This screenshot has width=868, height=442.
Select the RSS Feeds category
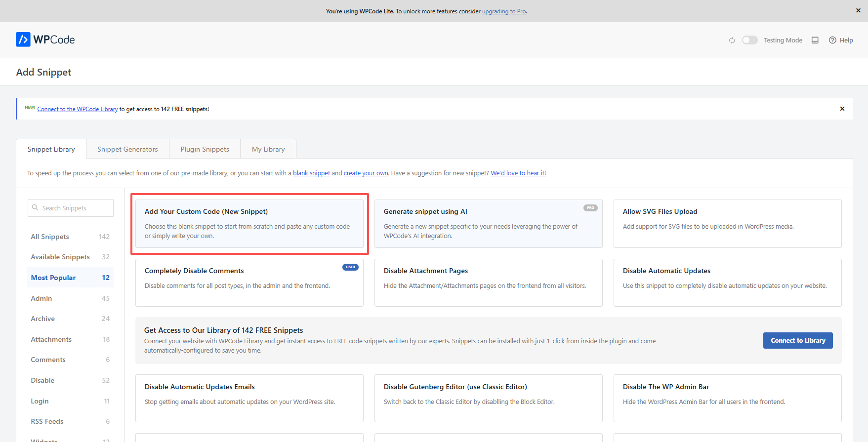(x=70, y=421)
